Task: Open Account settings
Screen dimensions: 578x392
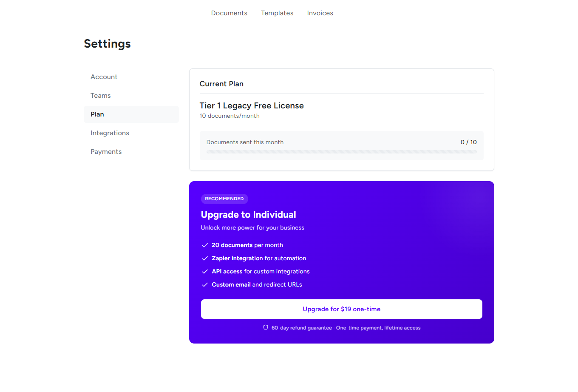Action: tap(104, 77)
